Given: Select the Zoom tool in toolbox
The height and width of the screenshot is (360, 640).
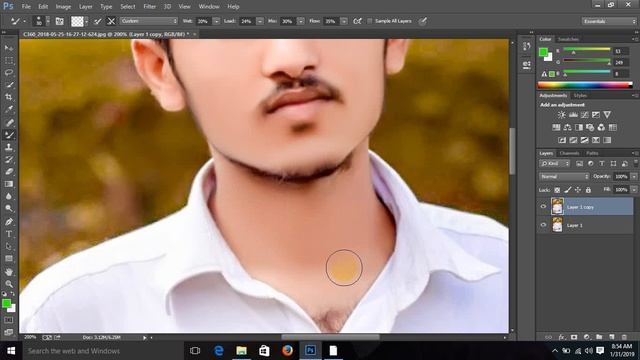Looking at the screenshot, I should [9, 284].
